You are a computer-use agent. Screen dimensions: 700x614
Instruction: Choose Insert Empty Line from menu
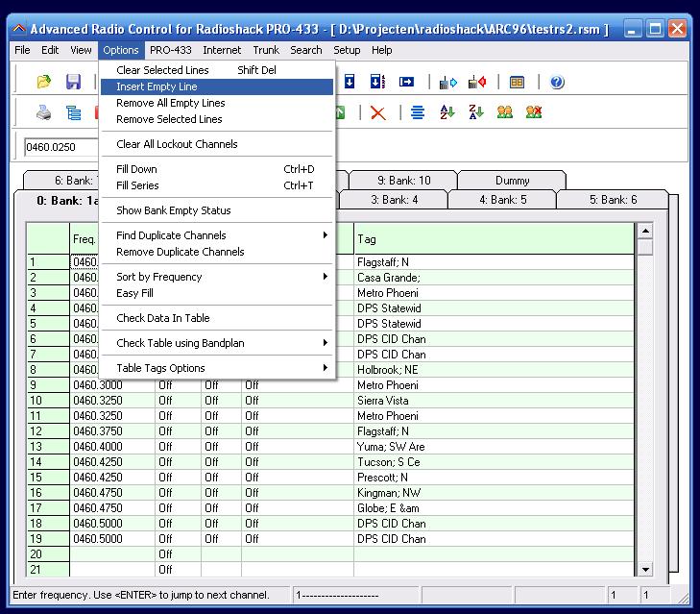pyautogui.click(x=217, y=86)
